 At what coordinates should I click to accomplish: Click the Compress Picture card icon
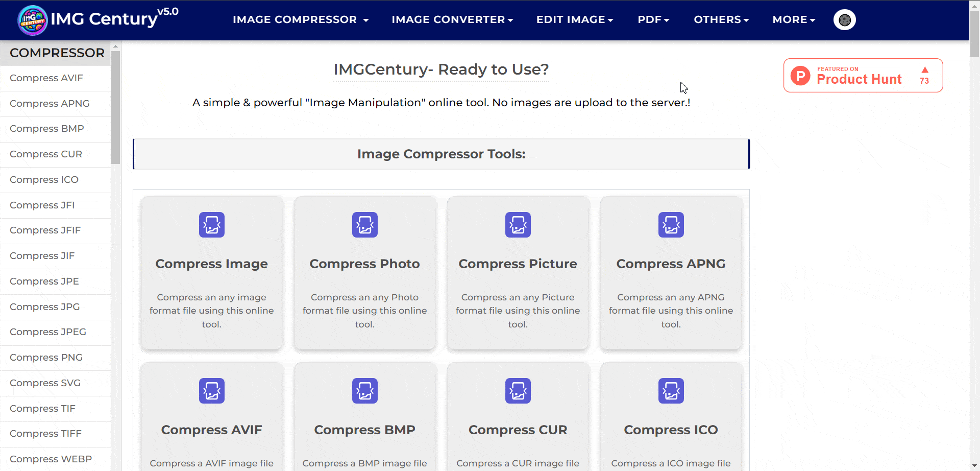click(518, 225)
